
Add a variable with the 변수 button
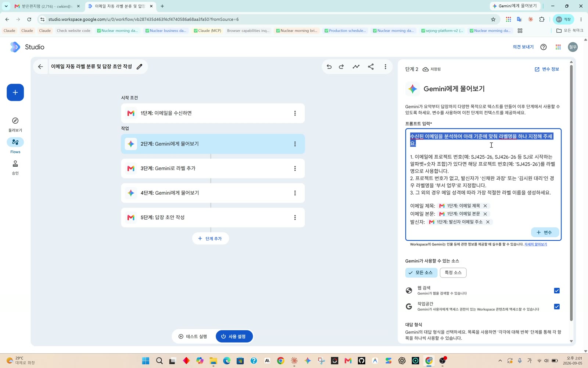pyautogui.click(x=545, y=232)
